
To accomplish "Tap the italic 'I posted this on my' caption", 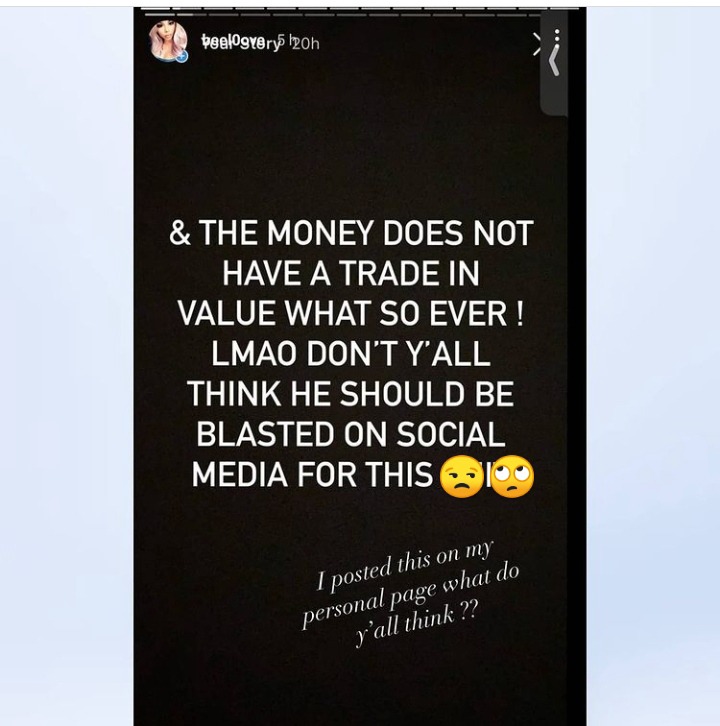I will [x=406, y=566].
